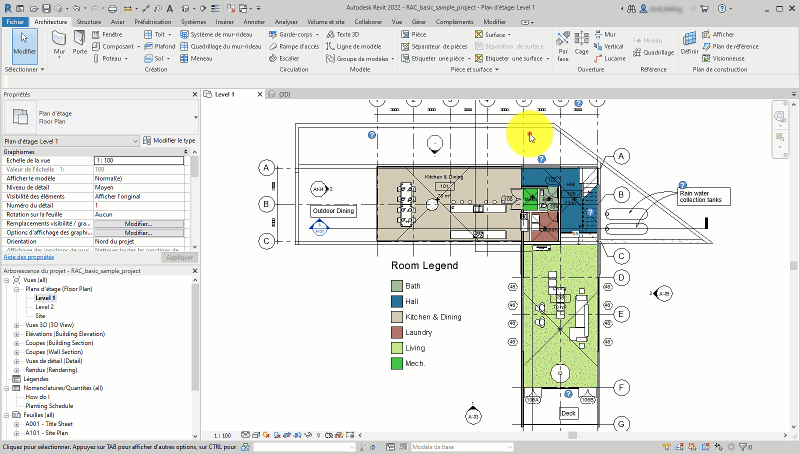800x454 pixels.
Task: Open the Plan d'étage type selector dropdown
Action: click(x=195, y=117)
